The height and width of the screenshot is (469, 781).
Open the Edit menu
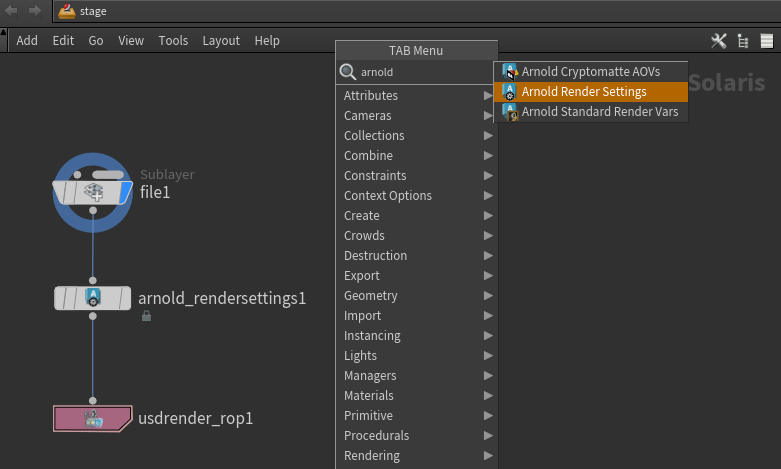[x=63, y=40]
